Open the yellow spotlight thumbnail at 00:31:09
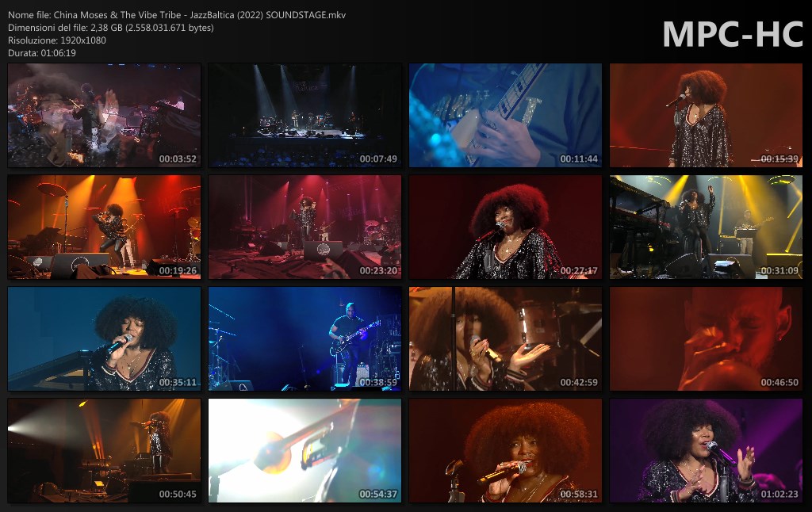This screenshot has height=512, width=812. (x=706, y=227)
